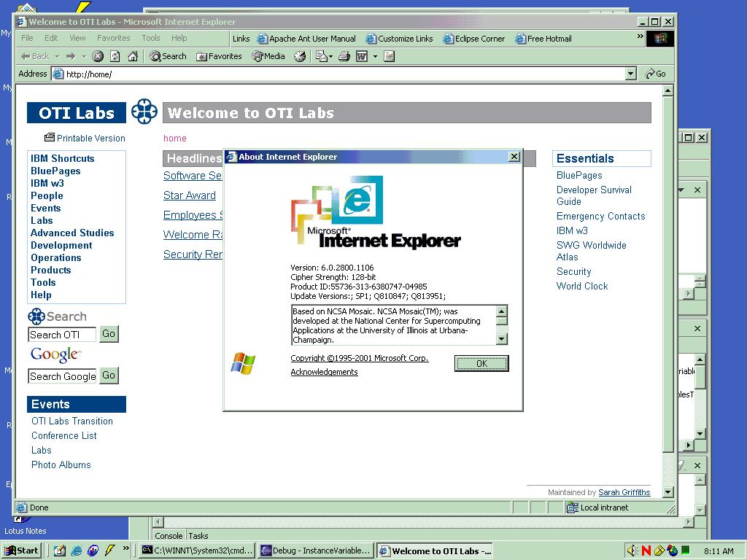Screen dimensions: 747x560
Task: Open the Help menu
Action: click(x=179, y=38)
